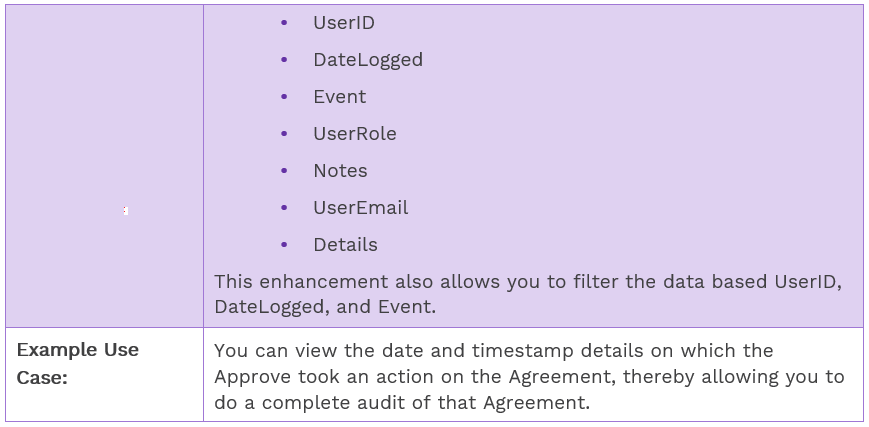Select the UserRole list entry
The height and width of the screenshot is (427, 869).
coord(354,134)
